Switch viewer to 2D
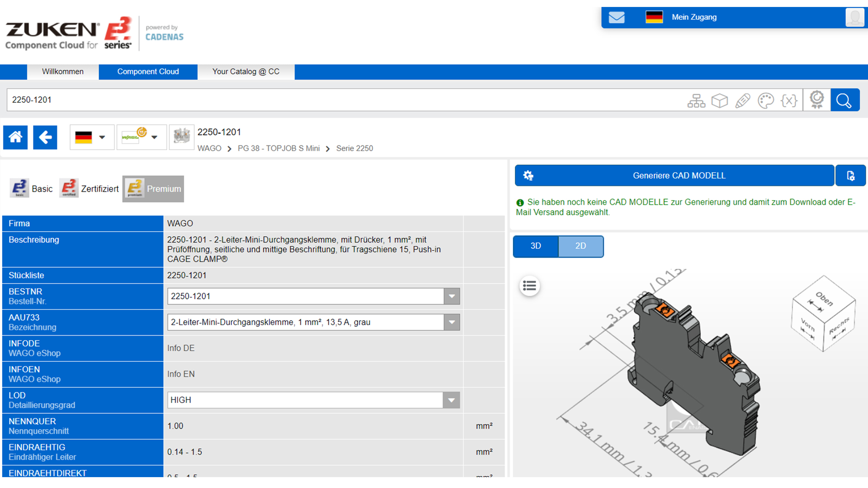The image size is (868, 488). [581, 246]
